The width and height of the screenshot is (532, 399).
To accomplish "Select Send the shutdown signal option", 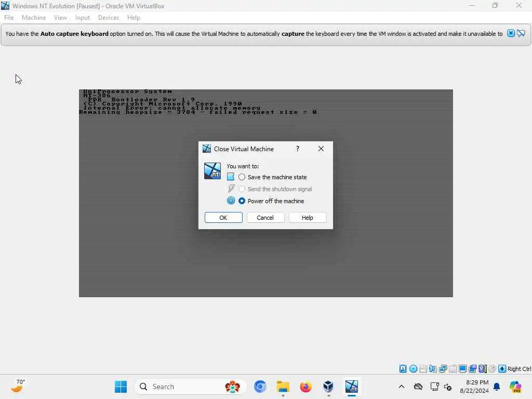I will click(x=275, y=189).
